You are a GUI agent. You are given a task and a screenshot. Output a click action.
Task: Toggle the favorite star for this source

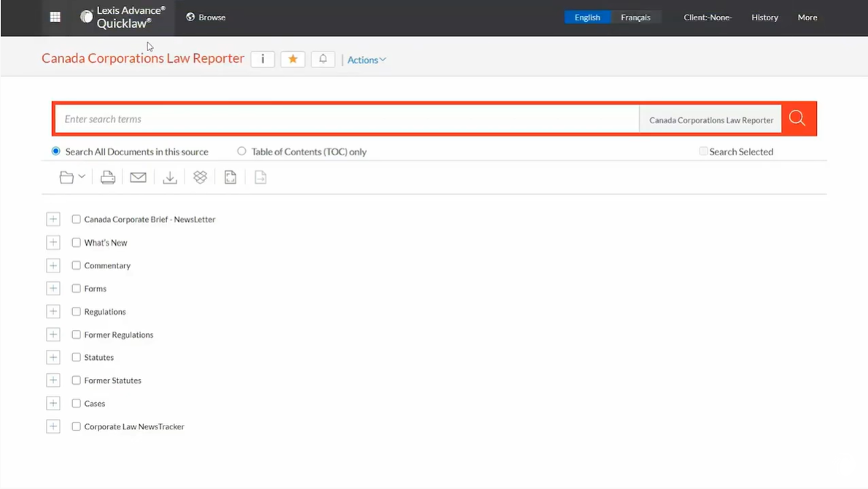292,59
